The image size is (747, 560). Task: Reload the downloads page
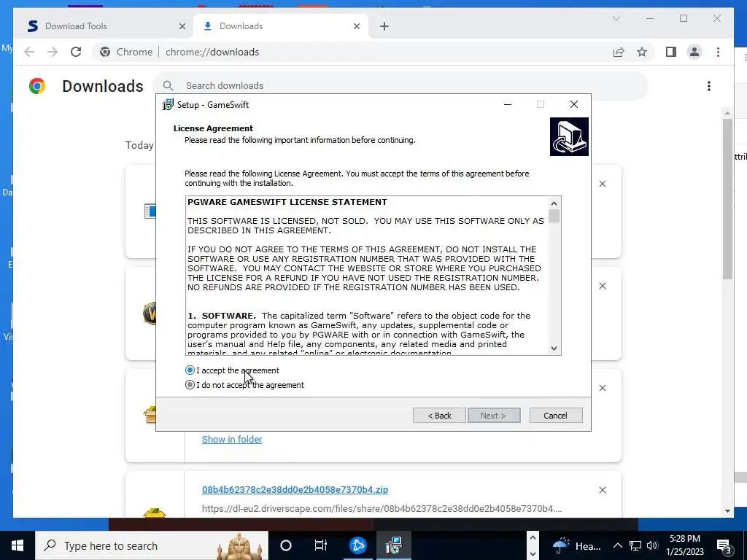click(76, 52)
